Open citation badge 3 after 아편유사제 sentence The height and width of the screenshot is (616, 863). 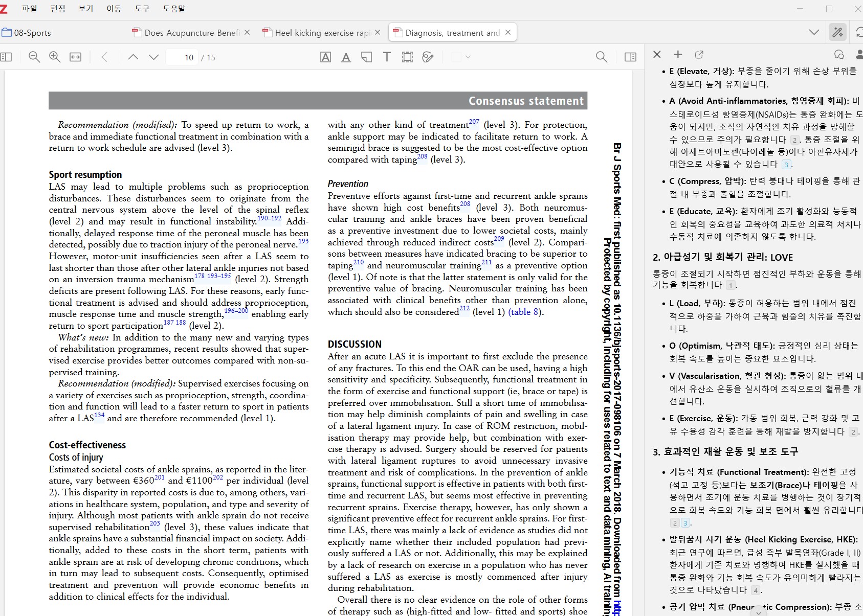tap(786, 165)
